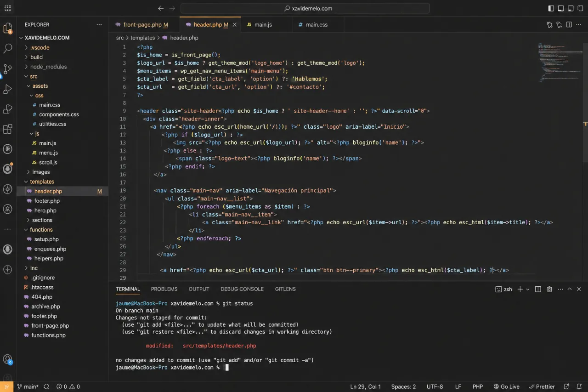Click errors and warnings count in status bar

[68, 386]
